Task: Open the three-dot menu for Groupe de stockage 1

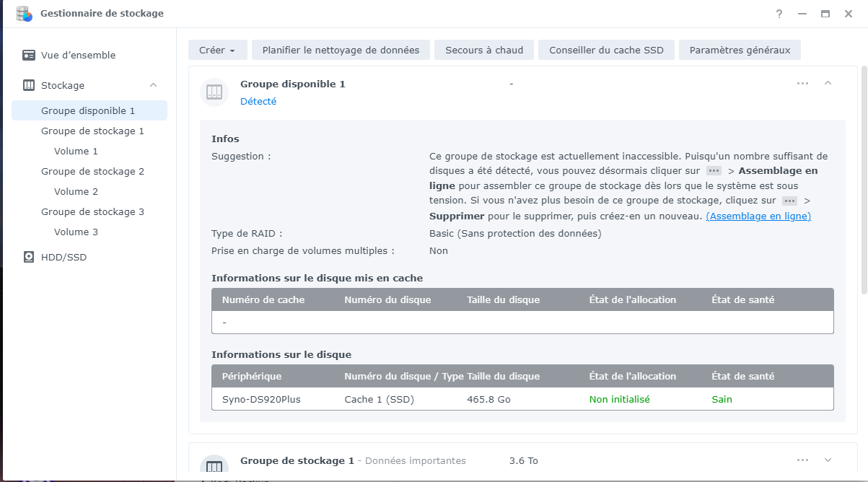Action: [802, 460]
